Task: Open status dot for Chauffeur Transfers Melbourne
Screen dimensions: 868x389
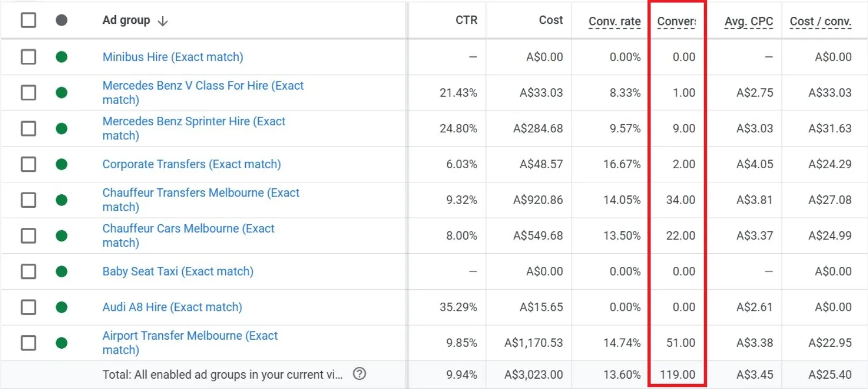Action: point(61,200)
